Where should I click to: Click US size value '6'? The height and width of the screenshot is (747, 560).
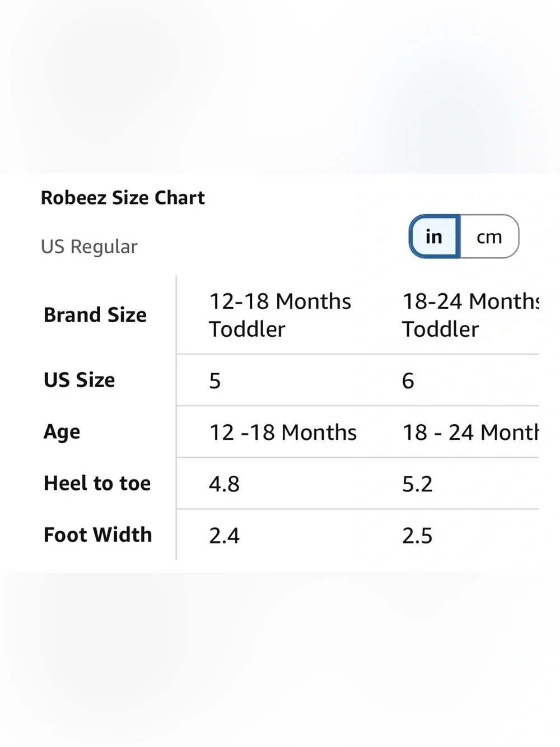(x=408, y=381)
